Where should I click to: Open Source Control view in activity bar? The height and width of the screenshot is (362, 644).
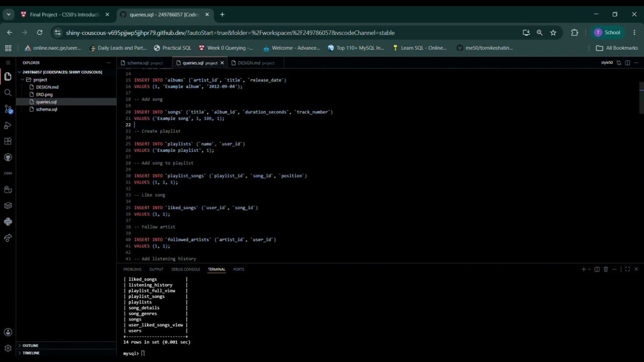(x=8, y=109)
